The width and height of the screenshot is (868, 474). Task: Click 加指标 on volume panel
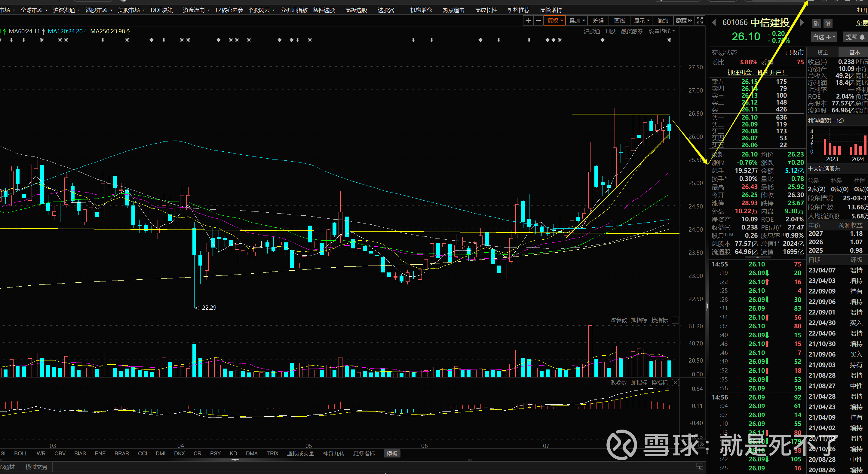tap(639, 320)
